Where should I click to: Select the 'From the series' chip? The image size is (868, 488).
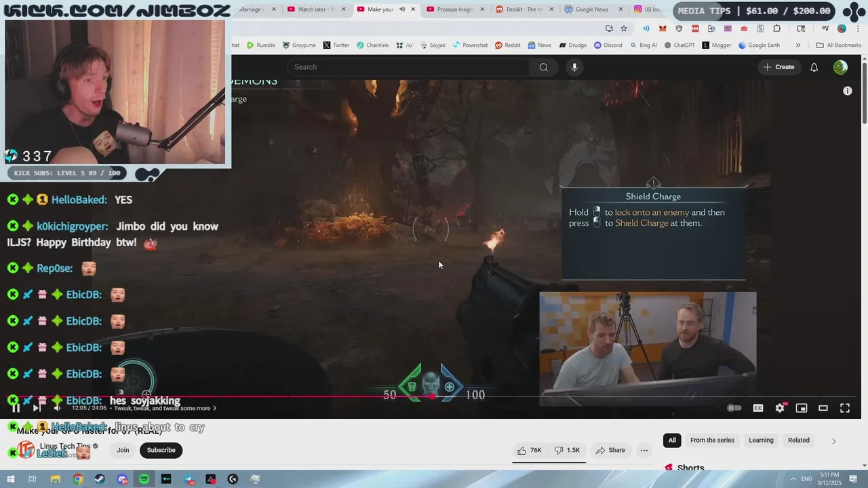point(712,441)
